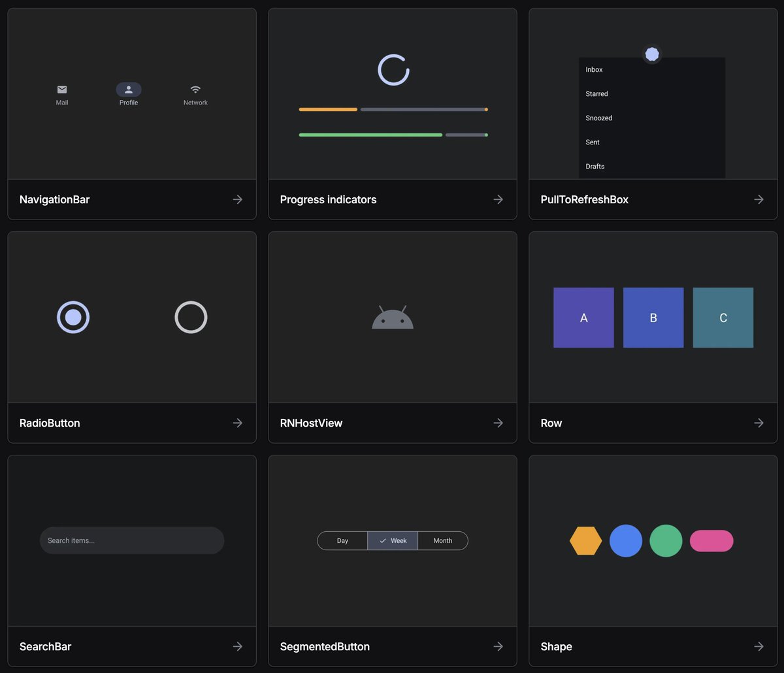784x673 pixels.
Task: Open Shape via its arrow icon
Action: point(759,646)
